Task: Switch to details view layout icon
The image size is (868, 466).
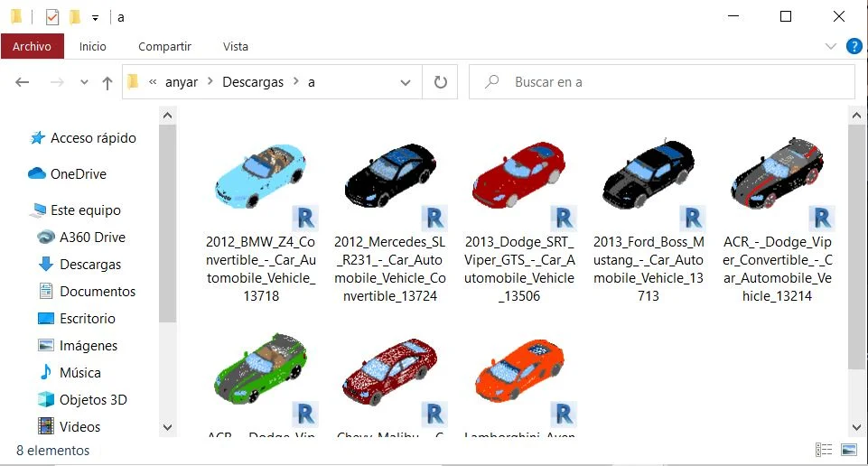Action: point(824,450)
